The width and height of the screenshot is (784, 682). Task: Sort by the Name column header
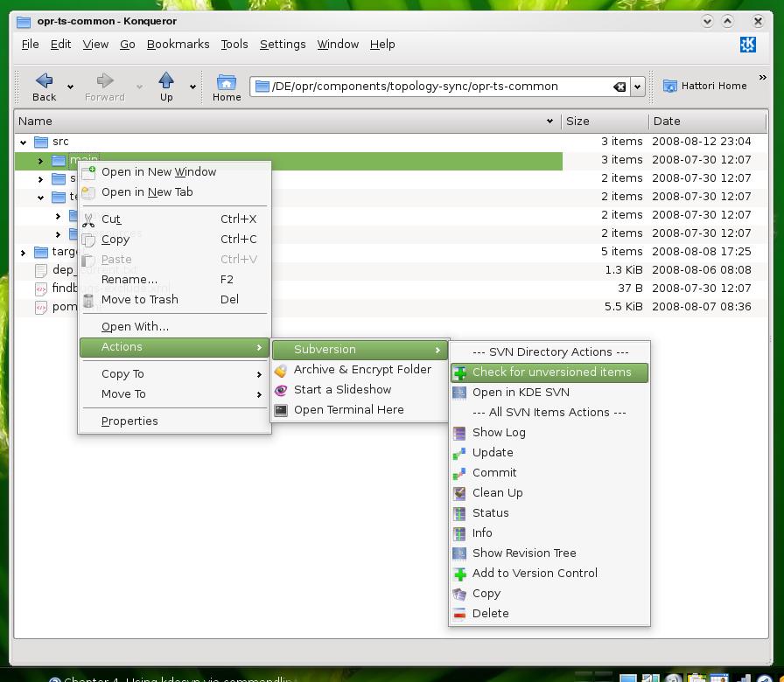(x=288, y=122)
